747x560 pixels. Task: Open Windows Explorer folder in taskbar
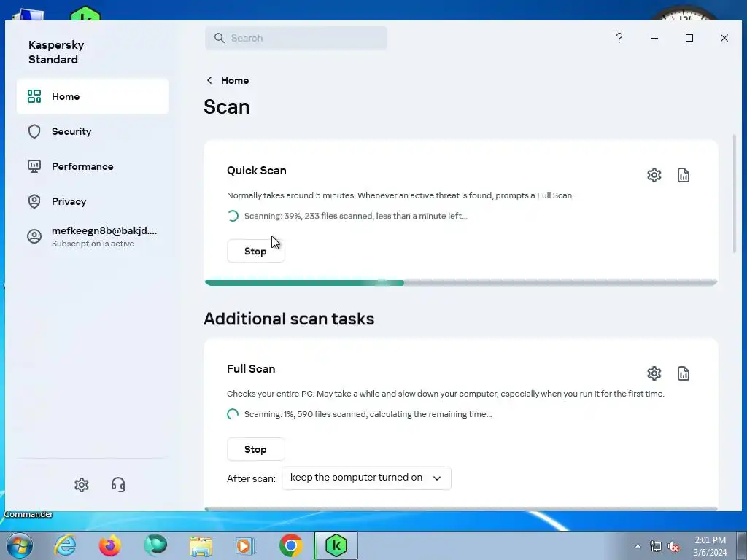(201, 545)
